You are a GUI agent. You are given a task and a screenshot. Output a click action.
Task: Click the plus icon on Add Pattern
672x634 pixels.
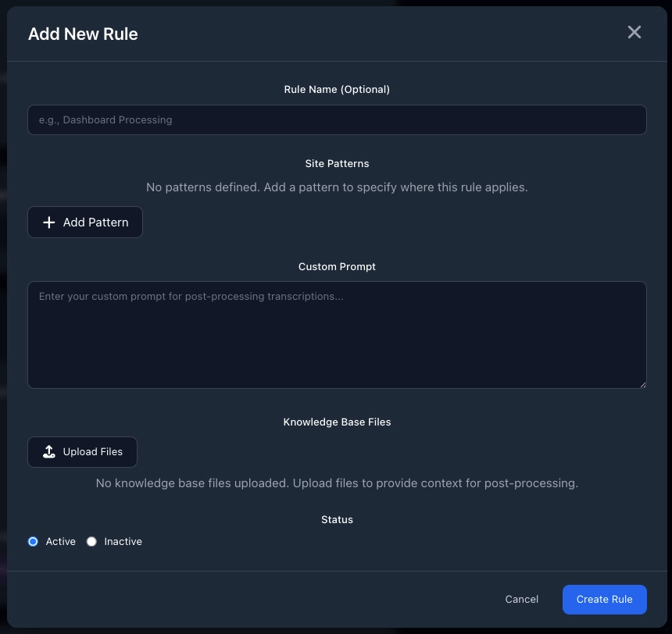49,223
